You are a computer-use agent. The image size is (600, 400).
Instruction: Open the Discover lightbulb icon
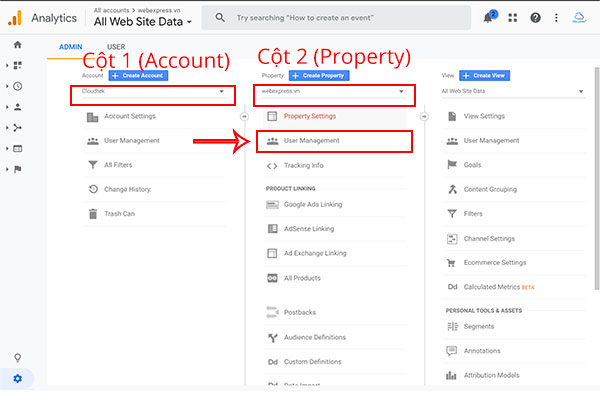click(x=17, y=358)
